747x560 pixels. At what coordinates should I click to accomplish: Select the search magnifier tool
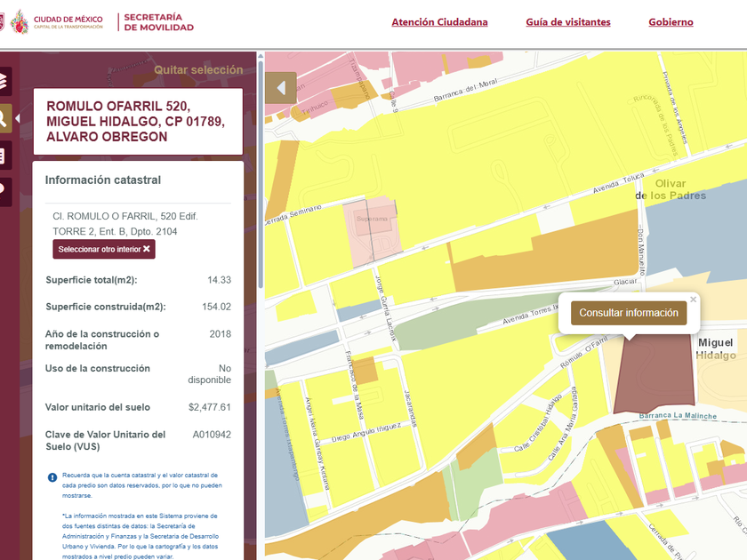point(4,117)
